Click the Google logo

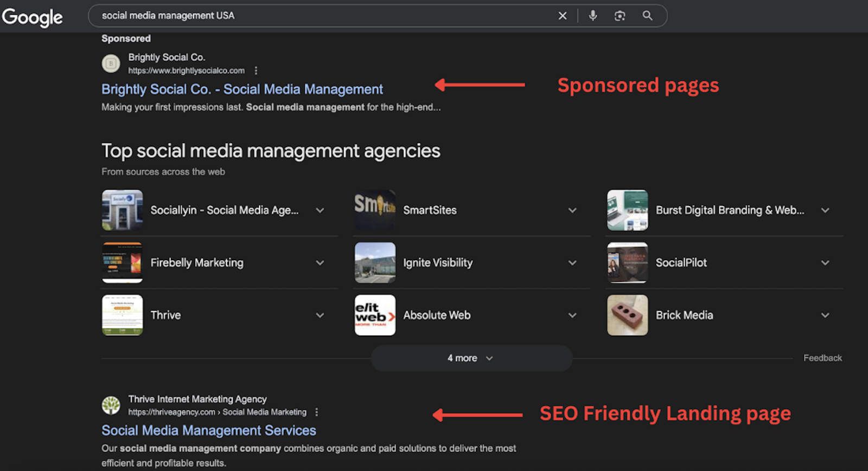click(33, 17)
